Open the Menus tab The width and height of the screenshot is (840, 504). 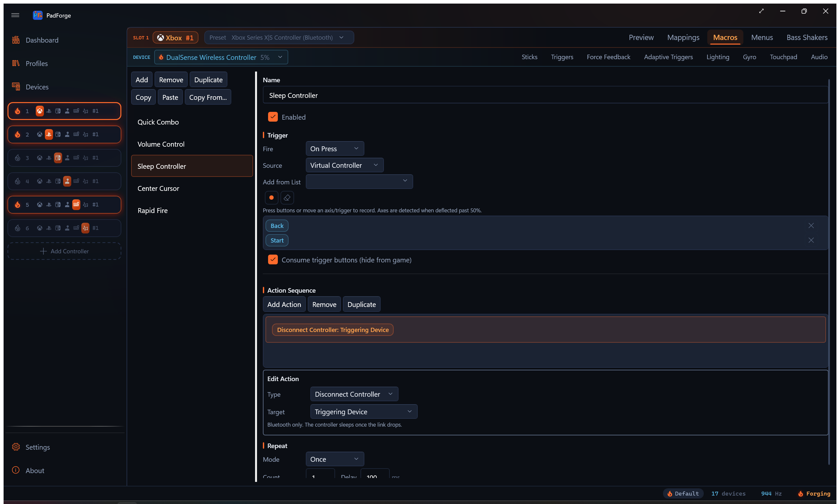762,37
